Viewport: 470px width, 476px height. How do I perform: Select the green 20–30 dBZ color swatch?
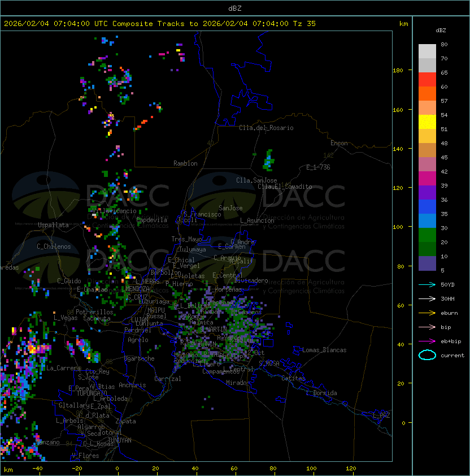coord(427,235)
